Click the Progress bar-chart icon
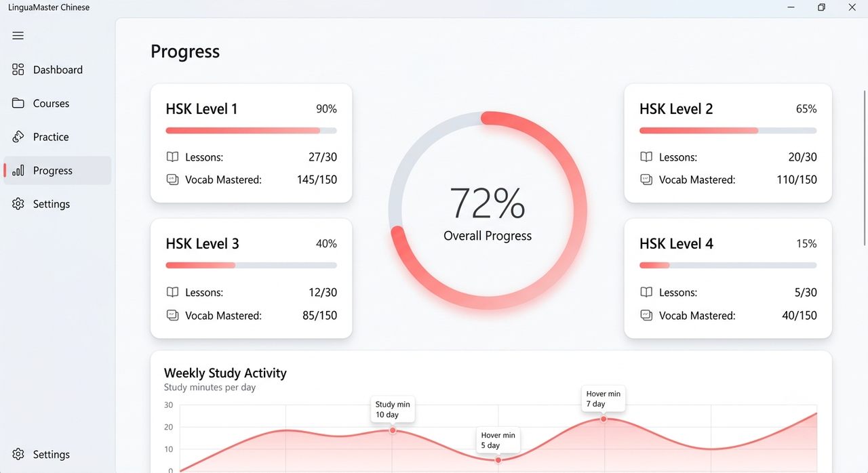The width and height of the screenshot is (868, 473). tap(18, 170)
